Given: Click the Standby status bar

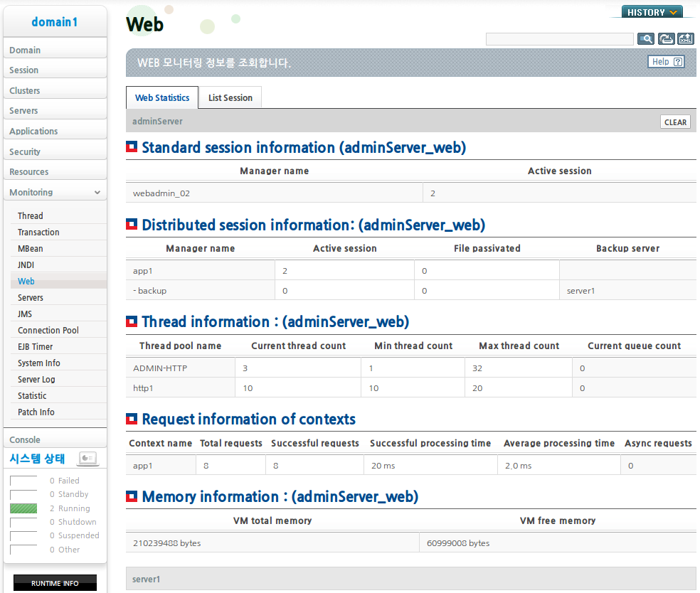Looking at the screenshot, I should [x=23, y=494].
